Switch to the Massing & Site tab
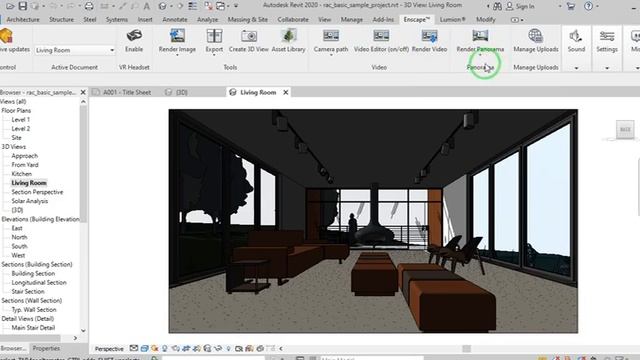Viewport: 640px width, 360px height. pos(247,19)
